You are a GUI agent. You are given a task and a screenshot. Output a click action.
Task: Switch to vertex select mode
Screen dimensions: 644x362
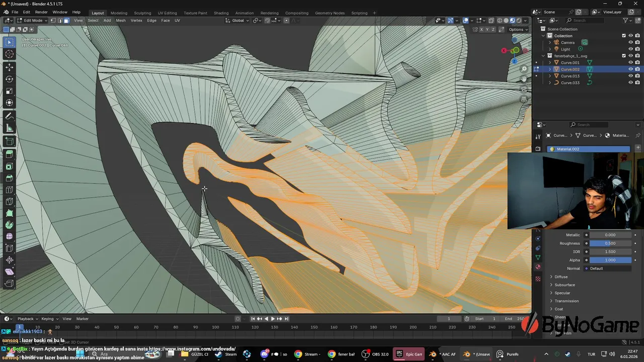[53, 21]
